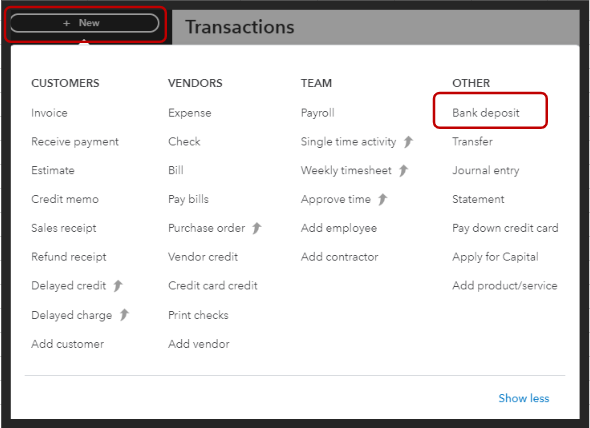Click the + New button
590x428 pixels.
click(85, 23)
